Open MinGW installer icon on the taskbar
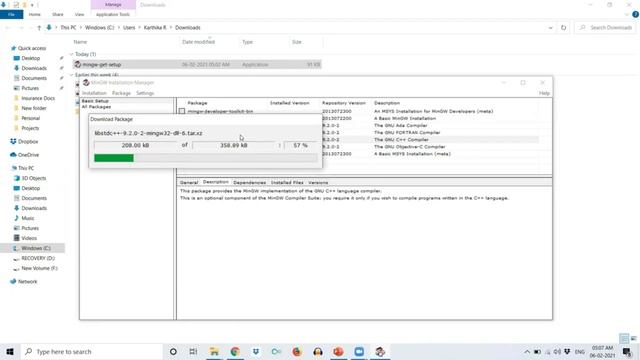The height and width of the screenshot is (360, 640). coord(380,351)
